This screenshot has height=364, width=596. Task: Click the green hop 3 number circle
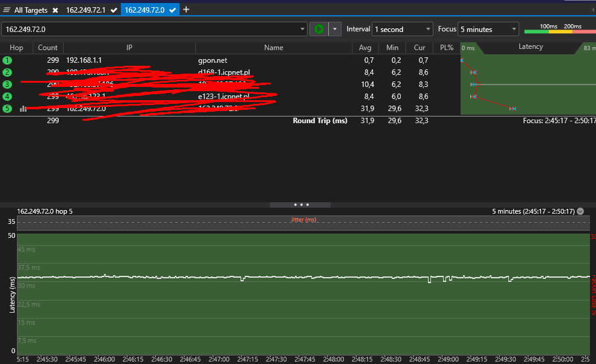tap(7, 85)
